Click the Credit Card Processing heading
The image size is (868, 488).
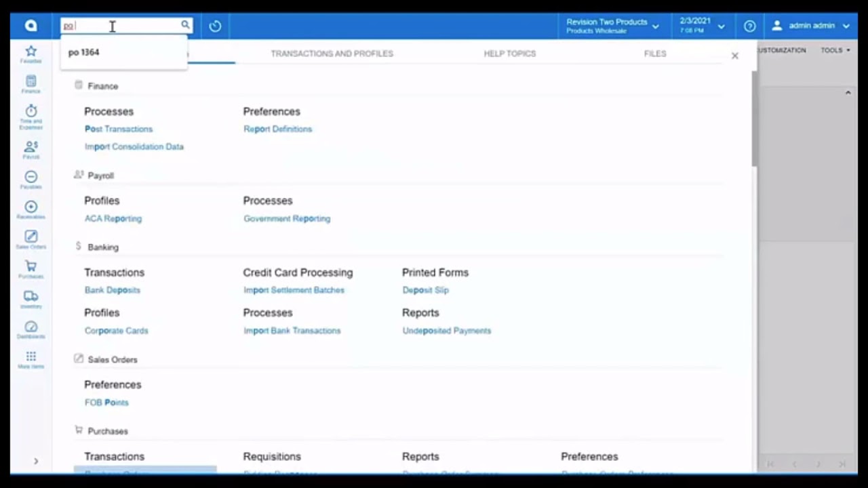(x=298, y=272)
